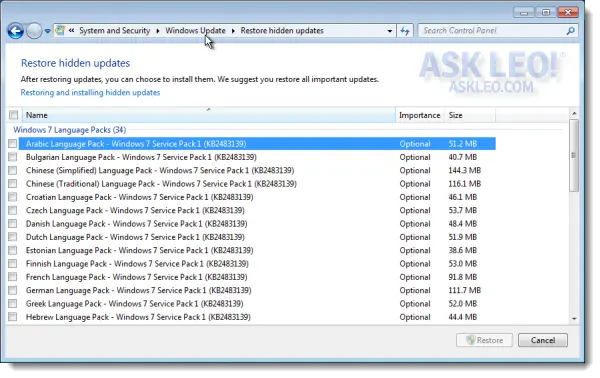Sort by the Name column header

[209, 115]
